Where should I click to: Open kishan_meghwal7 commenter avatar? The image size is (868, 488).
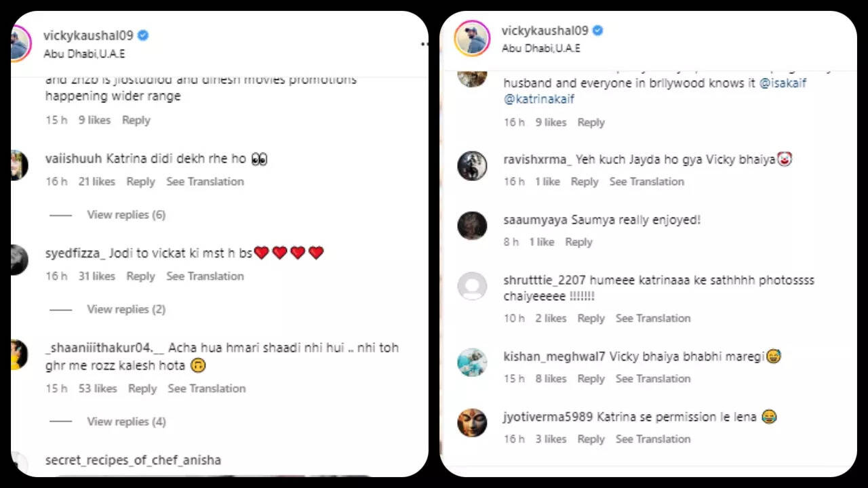(x=472, y=363)
